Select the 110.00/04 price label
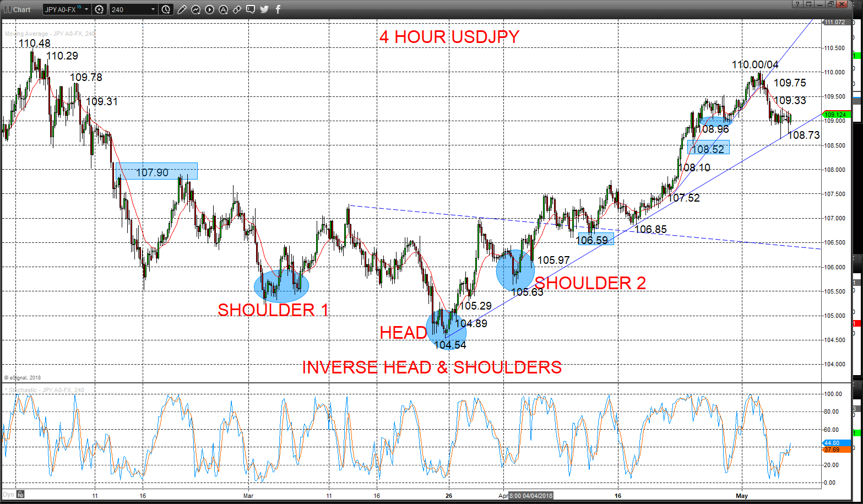 click(755, 65)
